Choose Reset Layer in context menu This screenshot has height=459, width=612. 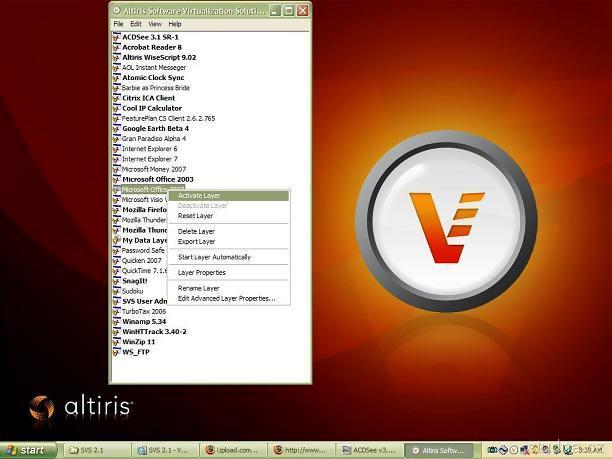point(229,216)
